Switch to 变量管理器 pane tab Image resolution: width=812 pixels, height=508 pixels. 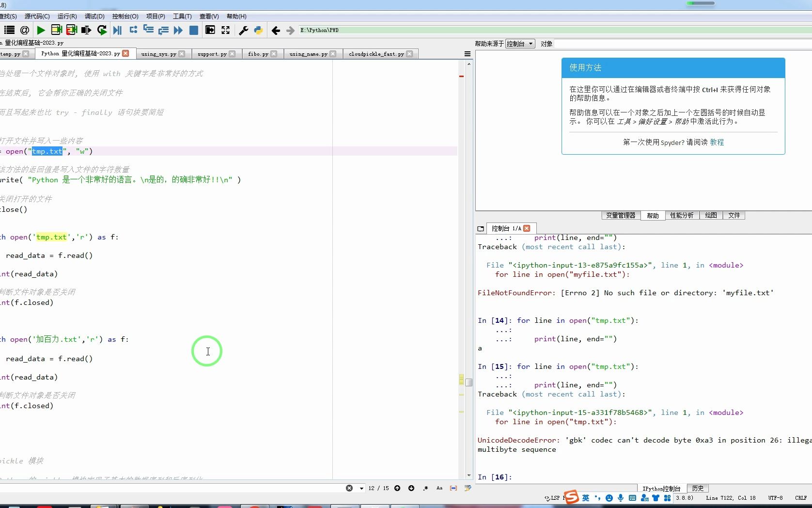621,215
